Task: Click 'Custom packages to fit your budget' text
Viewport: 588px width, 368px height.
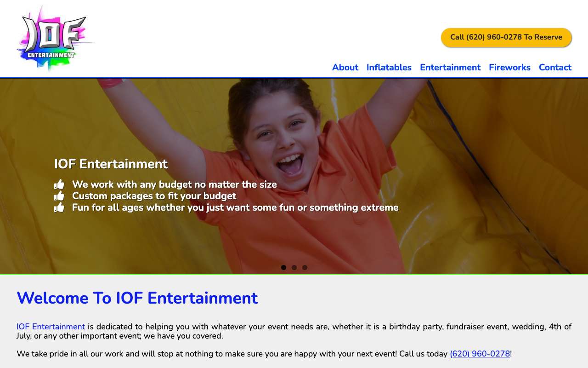Action: (154, 196)
